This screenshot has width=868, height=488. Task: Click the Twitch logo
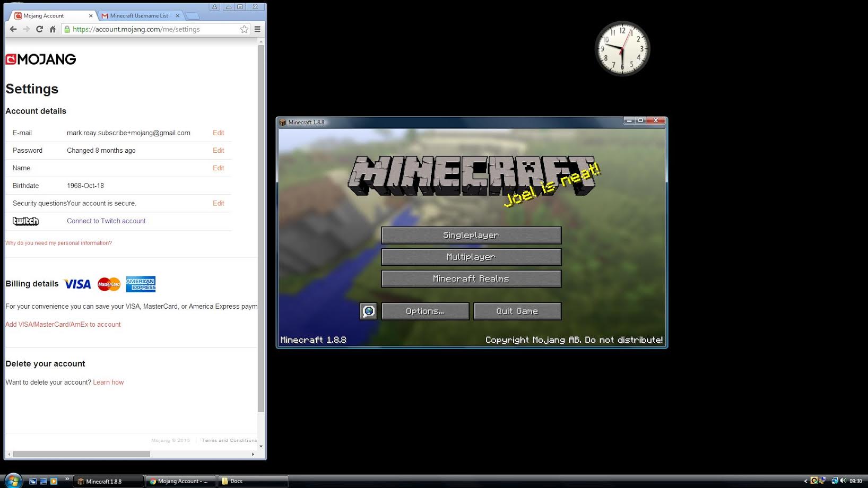coord(25,221)
